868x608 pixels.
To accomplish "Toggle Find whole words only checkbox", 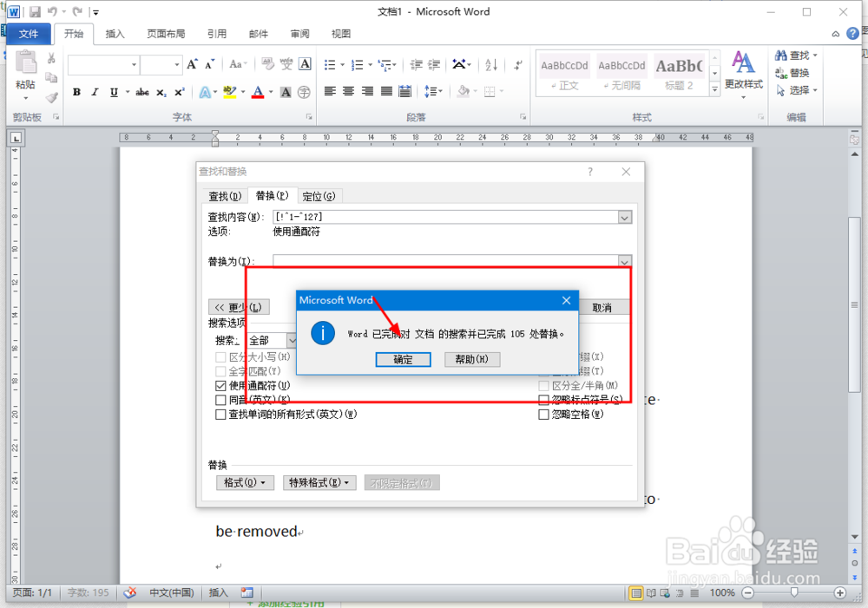I will click(220, 371).
